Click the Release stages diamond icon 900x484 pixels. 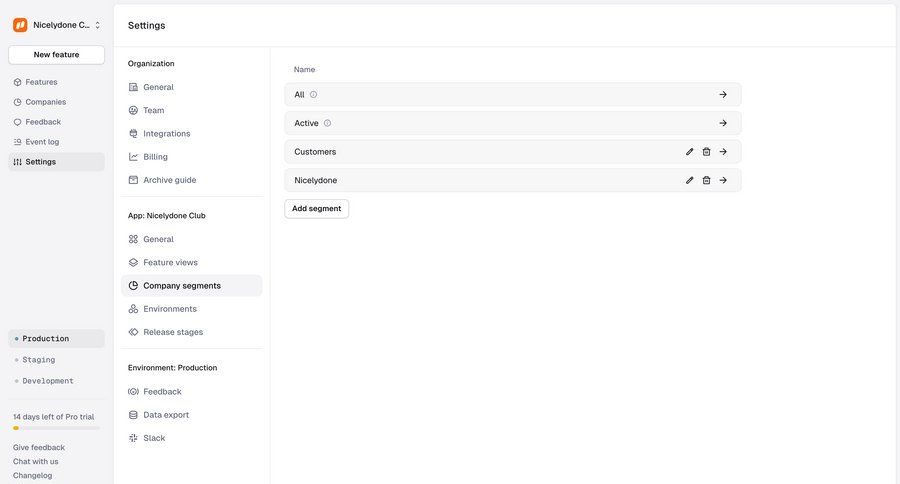(133, 332)
